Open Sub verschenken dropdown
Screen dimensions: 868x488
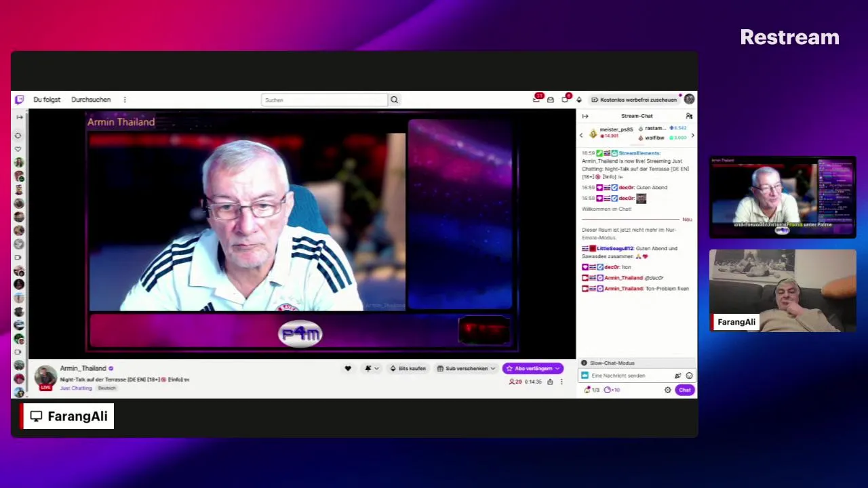tap(466, 368)
